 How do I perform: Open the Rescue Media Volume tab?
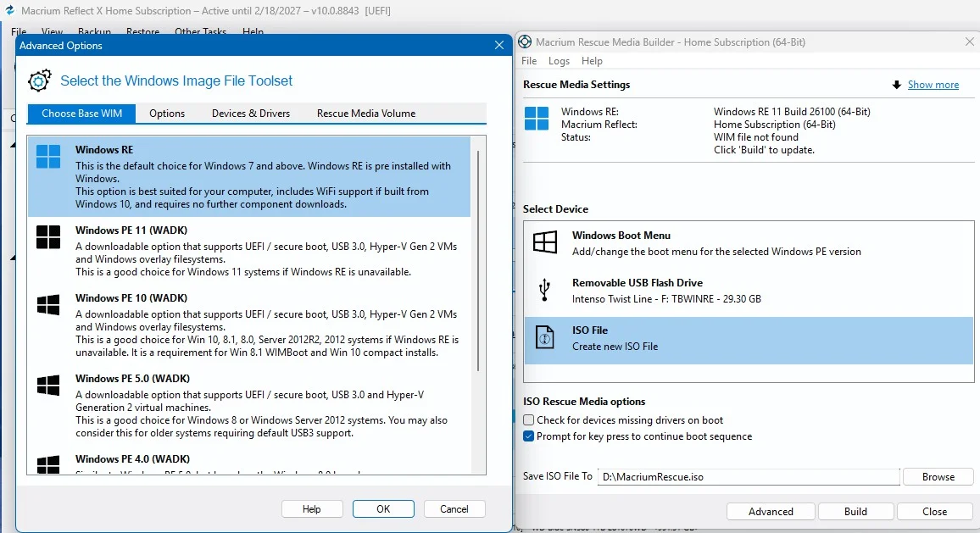point(366,113)
